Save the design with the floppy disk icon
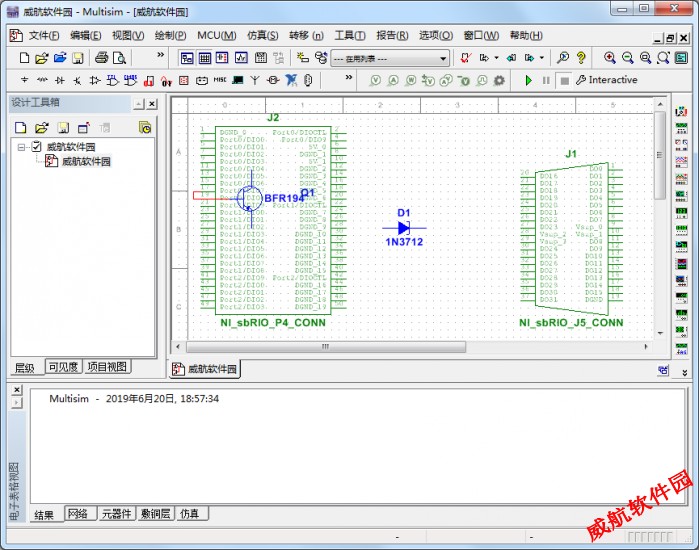This screenshot has width=699, height=550. [78, 58]
